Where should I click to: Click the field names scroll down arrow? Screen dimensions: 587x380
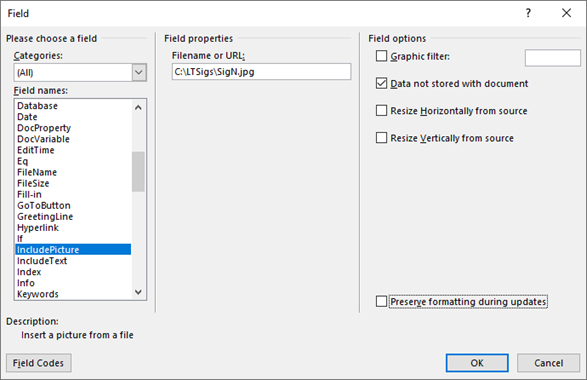pos(138,292)
